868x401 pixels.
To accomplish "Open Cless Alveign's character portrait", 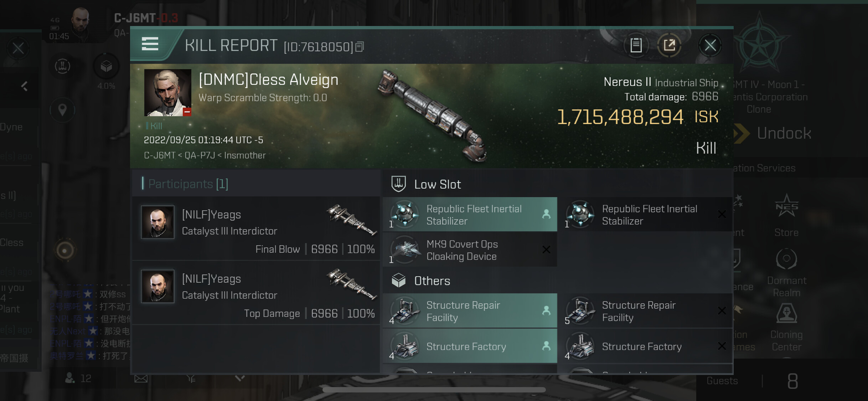I will [167, 93].
